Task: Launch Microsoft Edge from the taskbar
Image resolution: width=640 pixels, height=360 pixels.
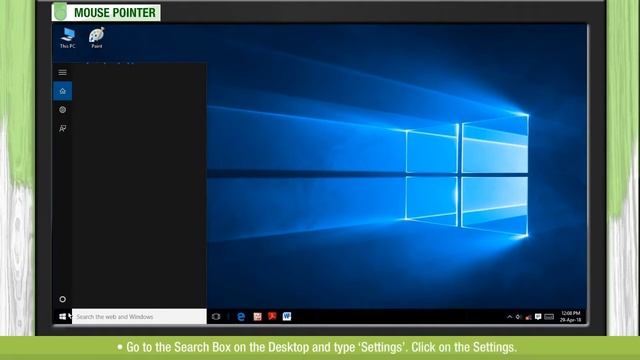Action: (241, 317)
